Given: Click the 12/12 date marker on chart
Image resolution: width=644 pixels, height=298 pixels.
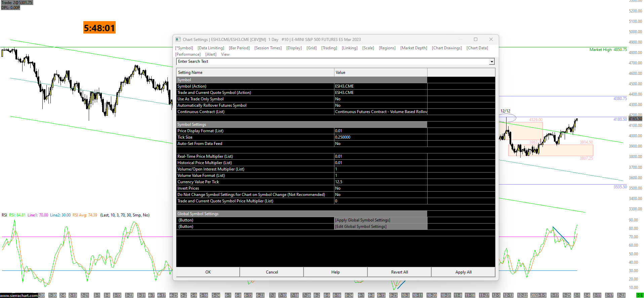Looking at the screenshot, I should [505, 111].
